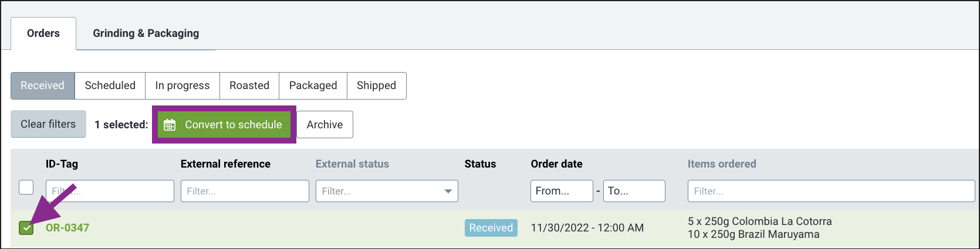Image resolution: width=980 pixels, height=249 pixels.
Task: Click the Items ordered filter field
Action: [831, 191]
